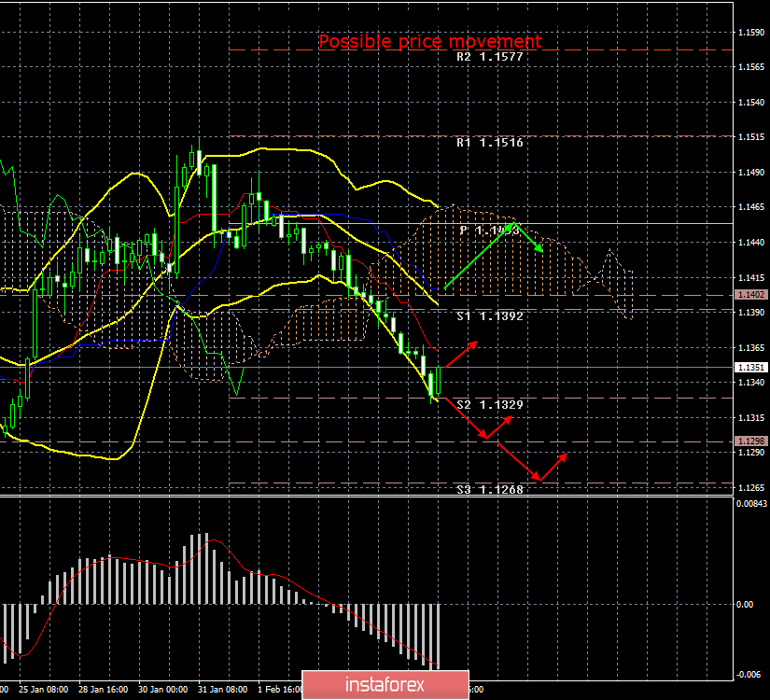
Task: Click the 1 Feb 16:00 time label
Action: (280, 690)
